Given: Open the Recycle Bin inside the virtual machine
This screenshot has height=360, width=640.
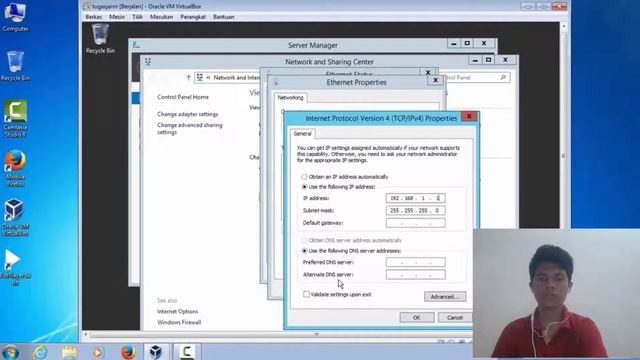Looking at the screenshot, I should pyautogui.click(x=100, y=39).
